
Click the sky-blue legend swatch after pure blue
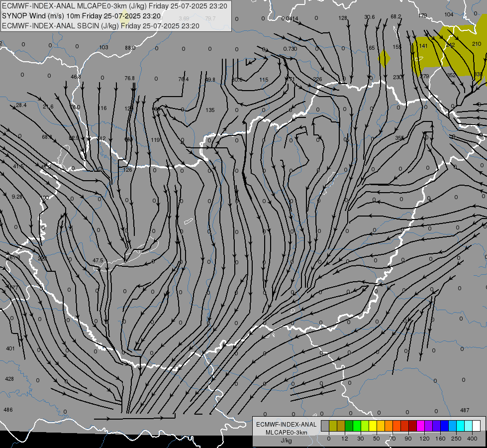(452, 426)
